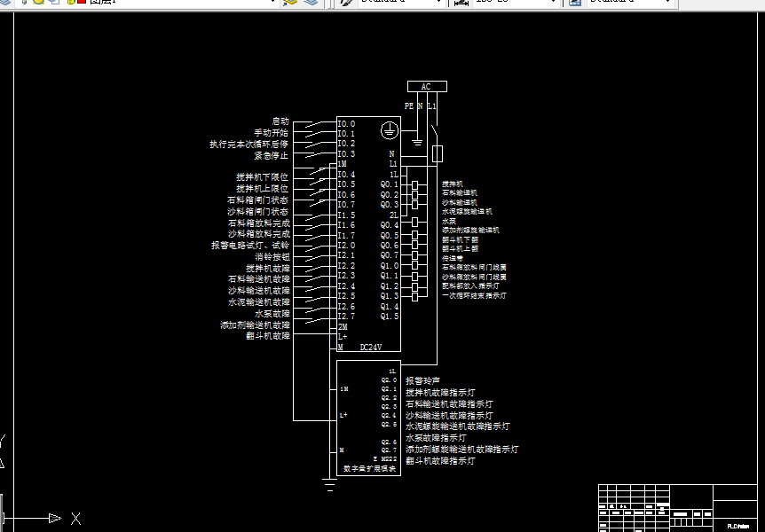The height and width of the screenshot is (532, 765).
Task: Select the DC24V text in PLC
Action: click(x=371, y=348)
